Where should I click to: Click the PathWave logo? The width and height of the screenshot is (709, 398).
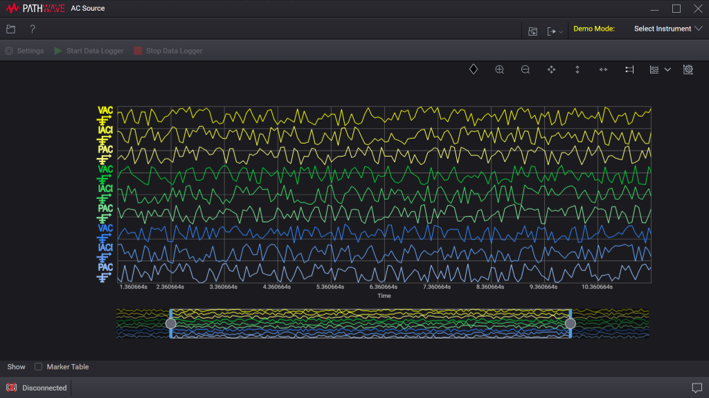pyautogui.click(x=36, y=8)
